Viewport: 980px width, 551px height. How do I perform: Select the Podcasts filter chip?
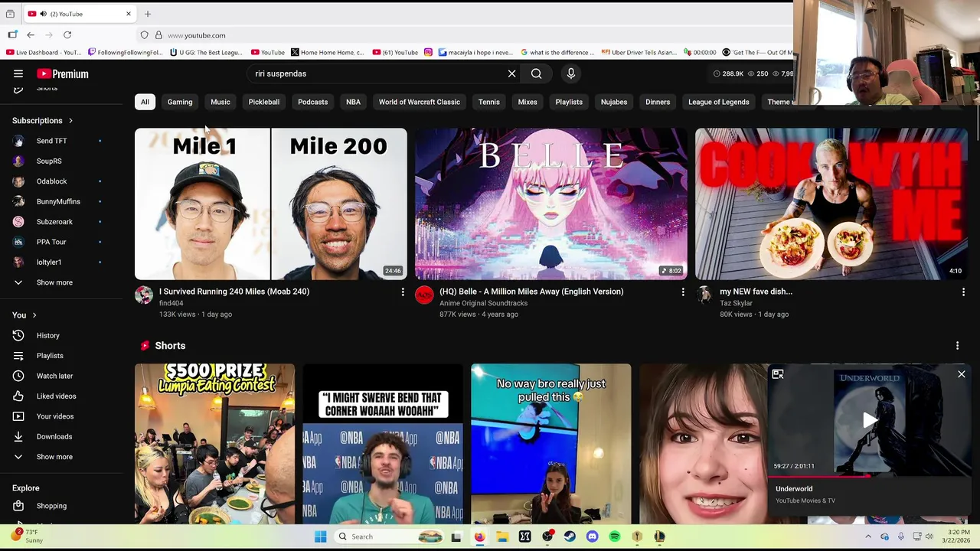312,102
